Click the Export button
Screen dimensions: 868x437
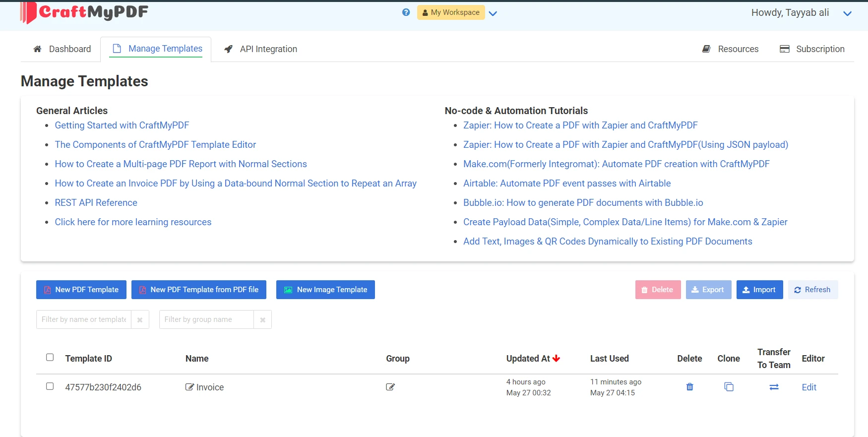tap(709, 290)
